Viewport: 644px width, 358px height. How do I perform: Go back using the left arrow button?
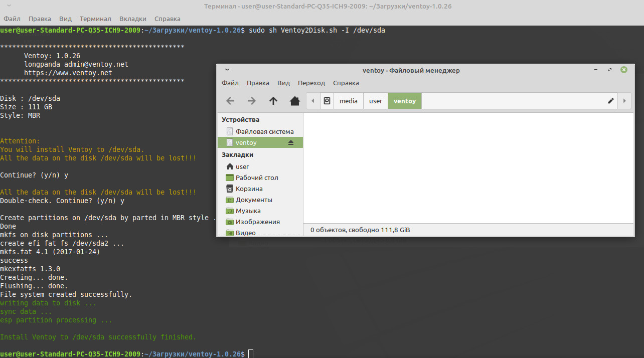[x=230, y=101]
